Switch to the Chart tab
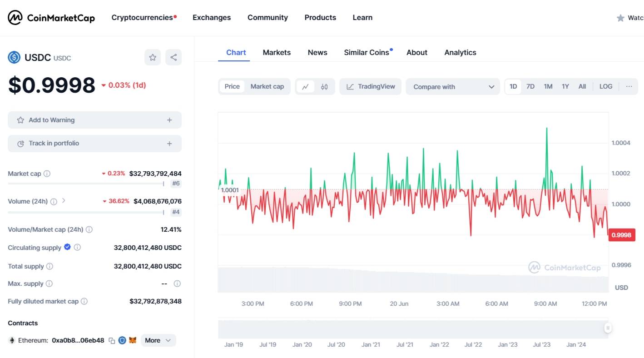This screenshot has height=358, width=644. coord(236,53)
